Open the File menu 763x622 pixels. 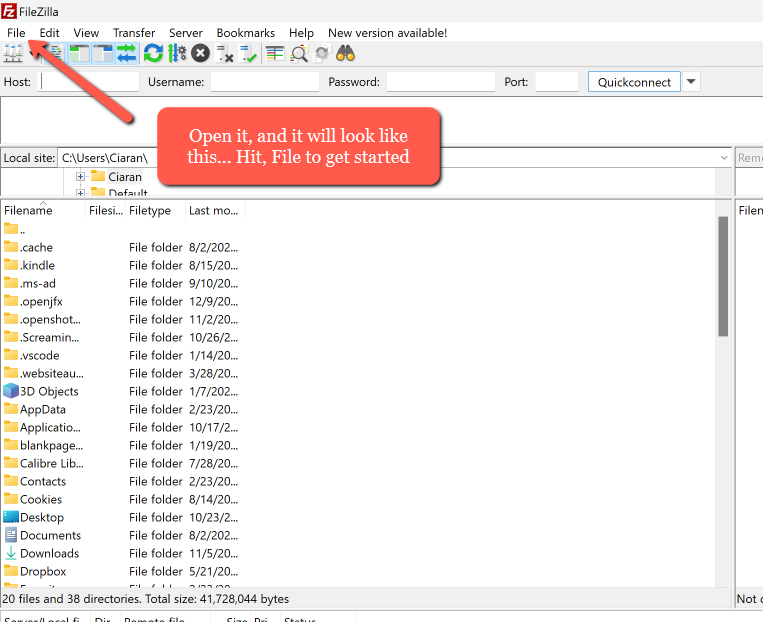tap(16, 33)
